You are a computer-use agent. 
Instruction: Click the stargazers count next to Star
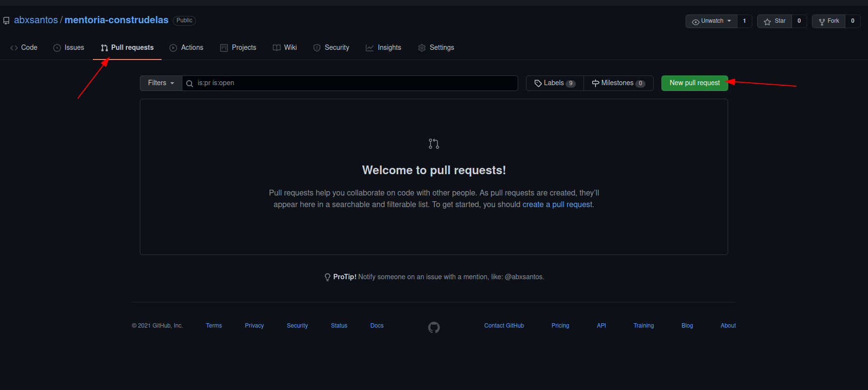799,21
